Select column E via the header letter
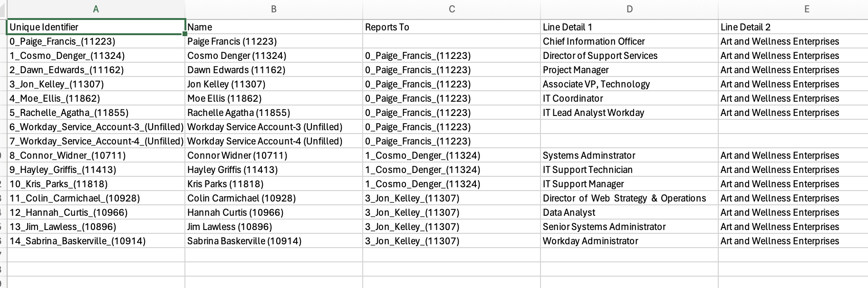This screenshot has width=868, height=288. point(807,9)
